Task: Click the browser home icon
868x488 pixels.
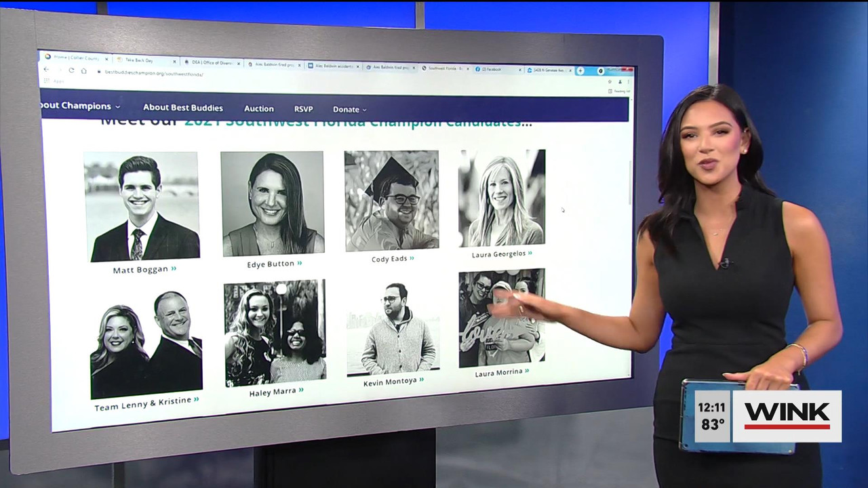Action: [84, 70]
